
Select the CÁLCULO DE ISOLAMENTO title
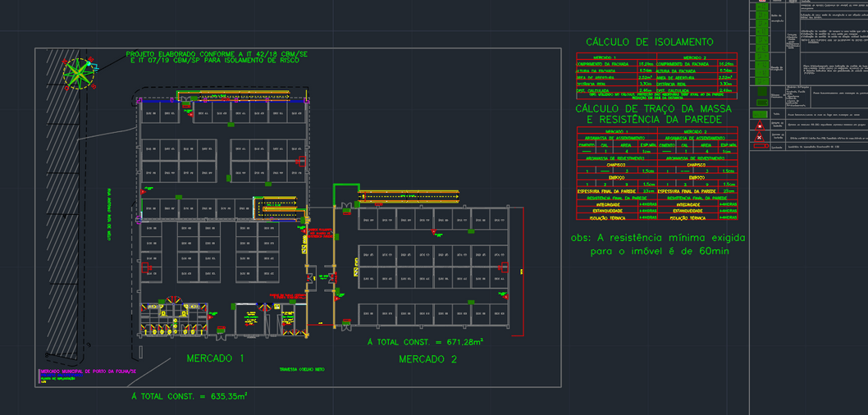coord(649,42)
